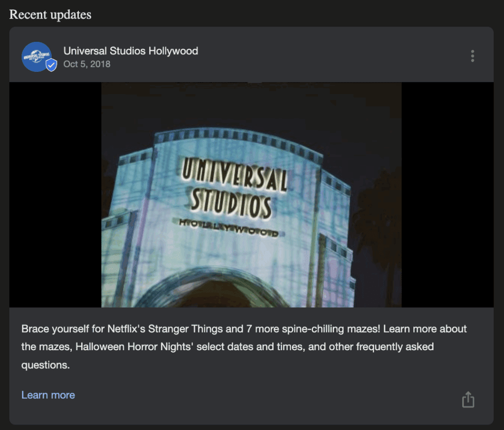Click the shield-shaped verification icon on the avatar
Image resolution: width=504 pixels, height=430 pixels.
(51, 65)
